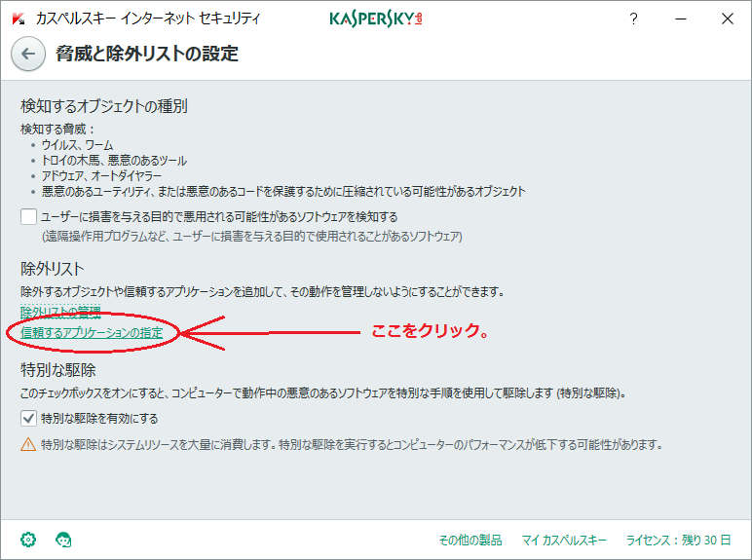Click the 脅威と除外リストの設定 page heading

point(147,55)
